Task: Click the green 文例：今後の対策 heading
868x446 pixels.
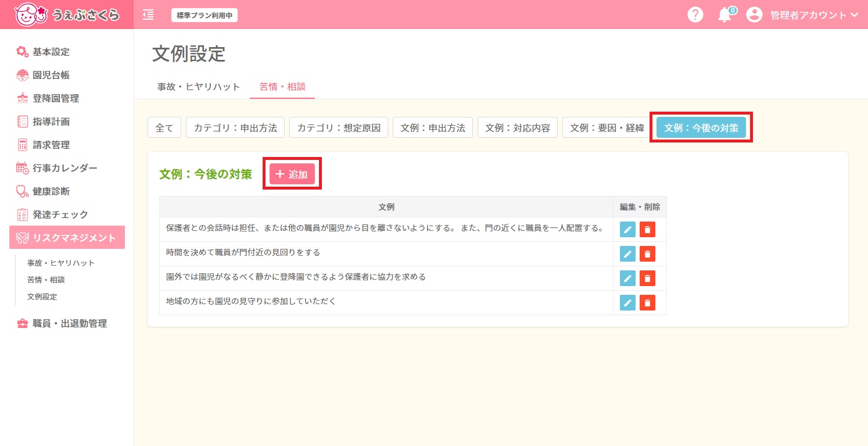Action: point(206,174)
